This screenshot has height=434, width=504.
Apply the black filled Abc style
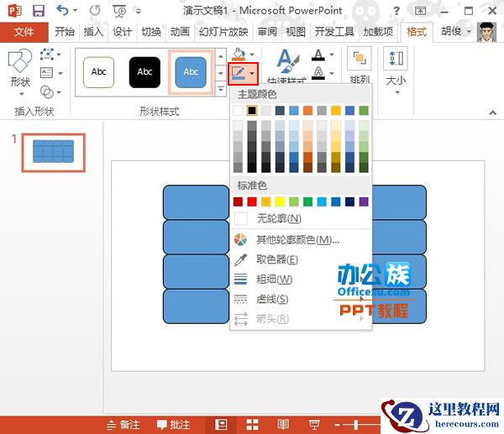144,72
